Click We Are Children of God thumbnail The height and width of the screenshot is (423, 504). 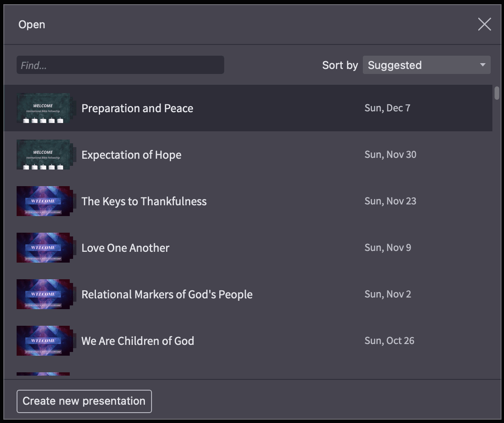click(43, 341)
